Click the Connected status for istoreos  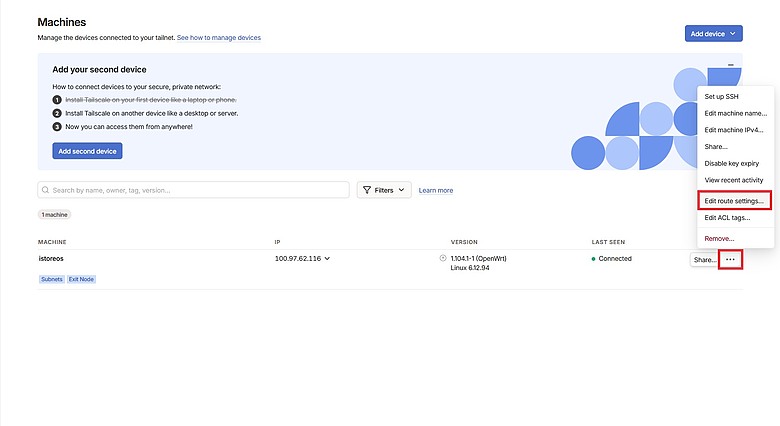coord(612,258)
